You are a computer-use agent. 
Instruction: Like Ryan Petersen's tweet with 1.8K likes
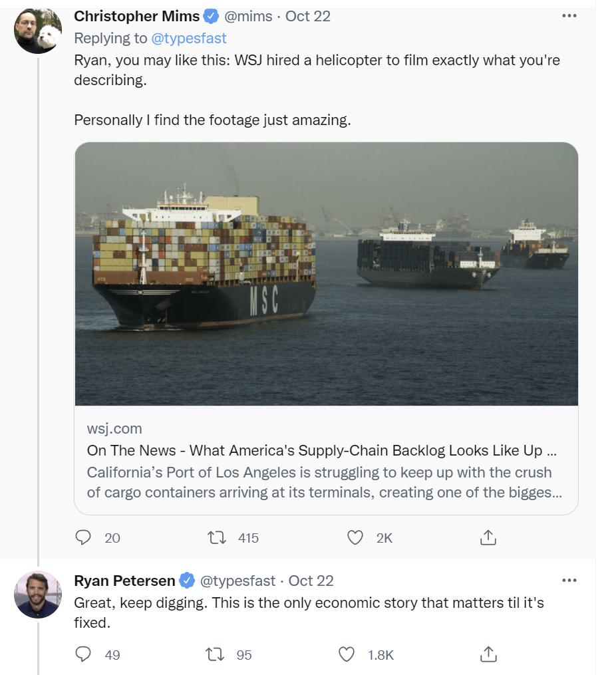pyautogui.click(x=347, y=654)
